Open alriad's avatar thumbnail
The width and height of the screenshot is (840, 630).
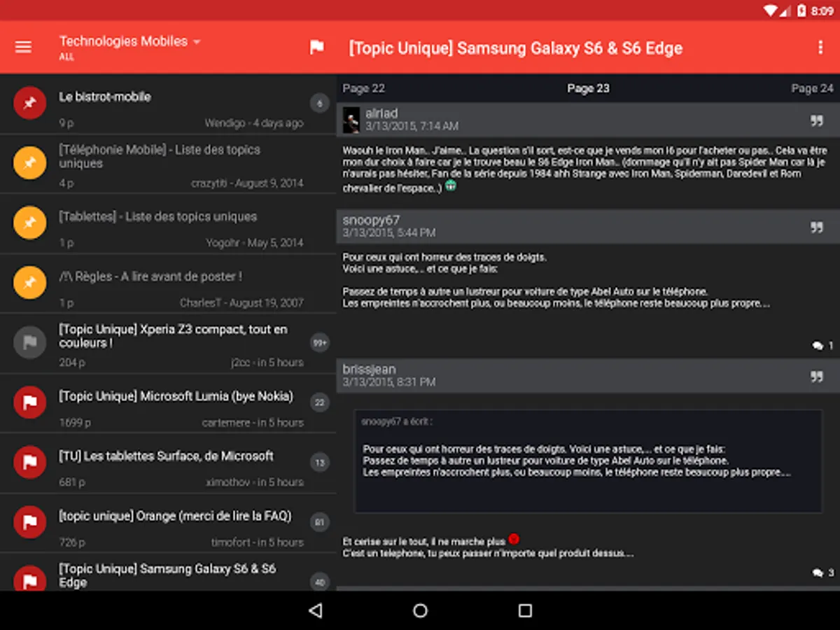[x=351, y=120]
